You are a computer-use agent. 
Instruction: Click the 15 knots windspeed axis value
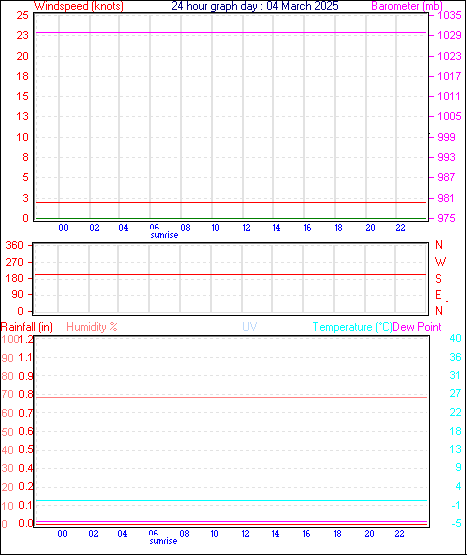22,96
